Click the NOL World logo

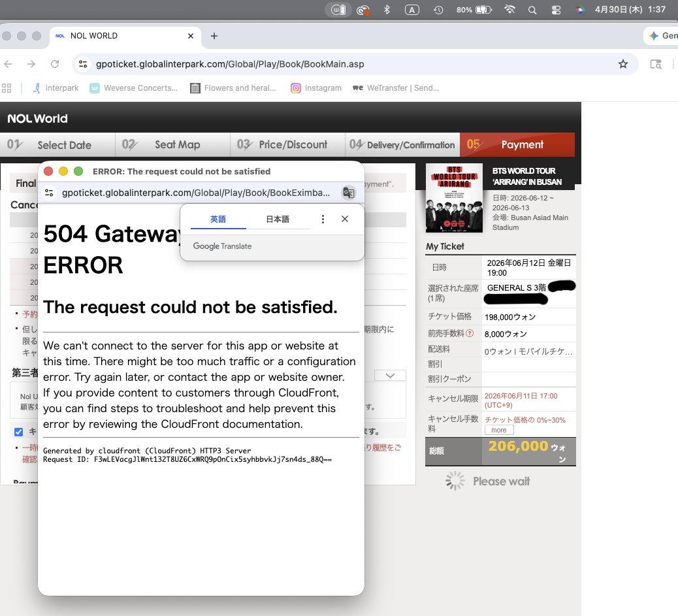(38, 118)
